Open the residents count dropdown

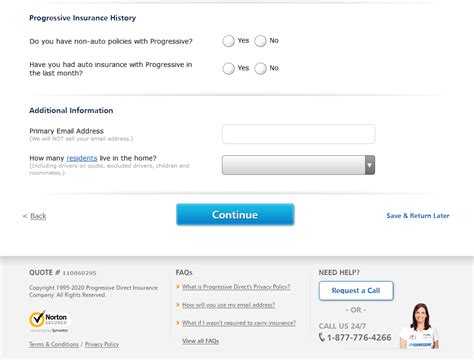298,165
